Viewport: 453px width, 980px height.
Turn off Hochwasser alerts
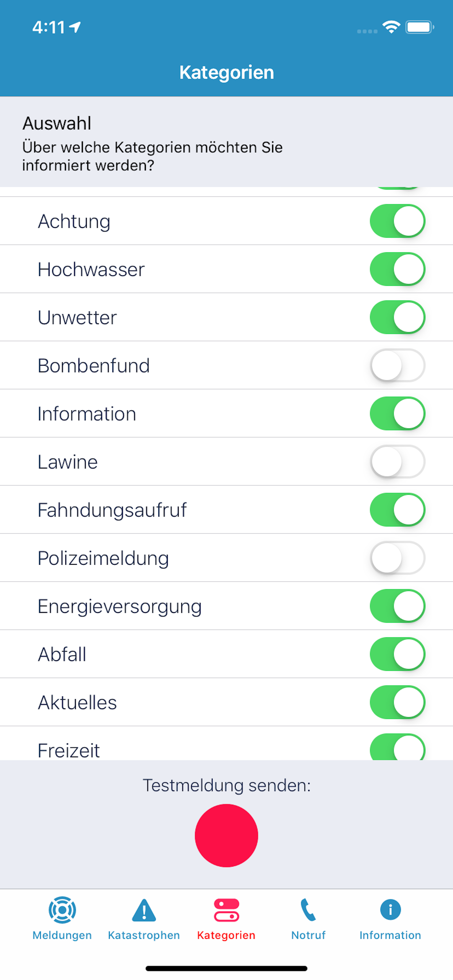[x=398, y=269]
